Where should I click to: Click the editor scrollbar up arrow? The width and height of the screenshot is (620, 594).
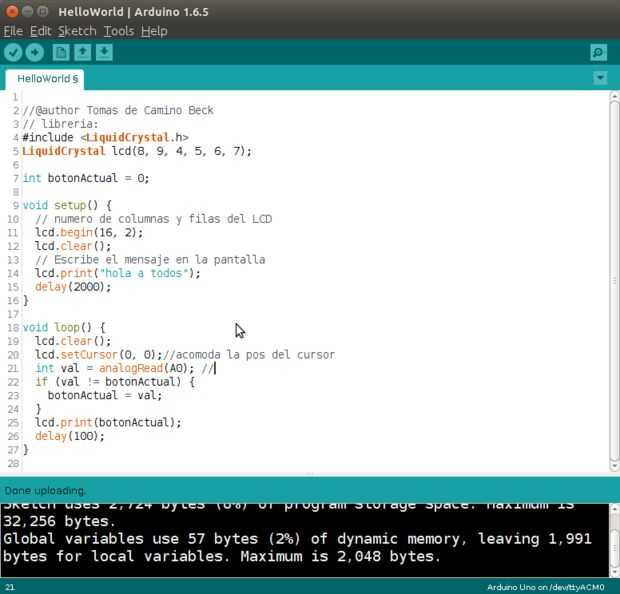[614, 95]
